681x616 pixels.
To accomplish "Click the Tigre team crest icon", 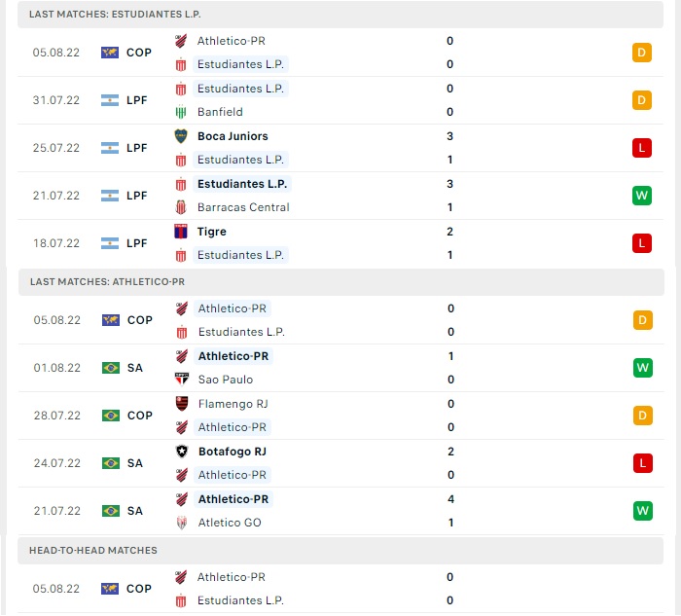I will coord(181,232).
